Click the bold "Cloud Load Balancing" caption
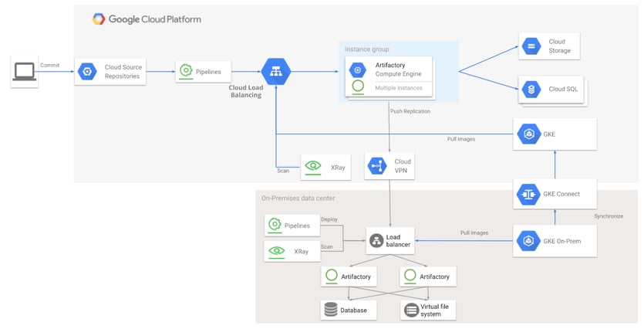The image size is (644, 329). [245, 91]
